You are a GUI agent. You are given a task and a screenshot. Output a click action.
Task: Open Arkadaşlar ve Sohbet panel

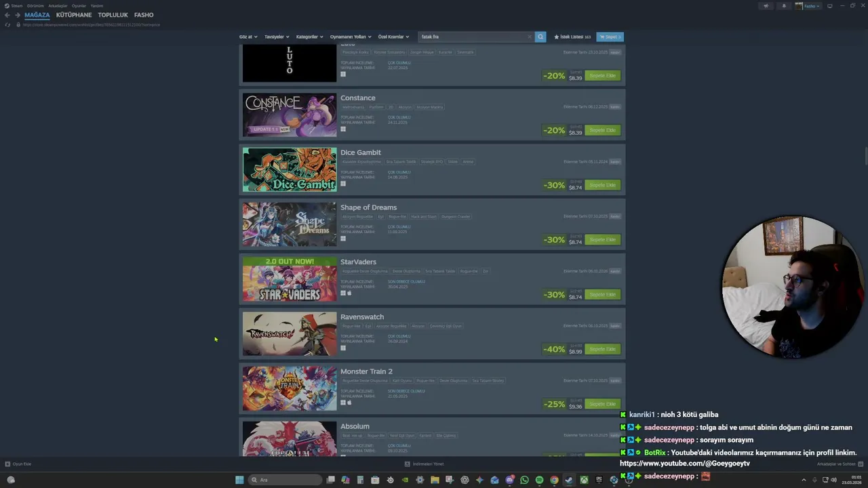839,464
